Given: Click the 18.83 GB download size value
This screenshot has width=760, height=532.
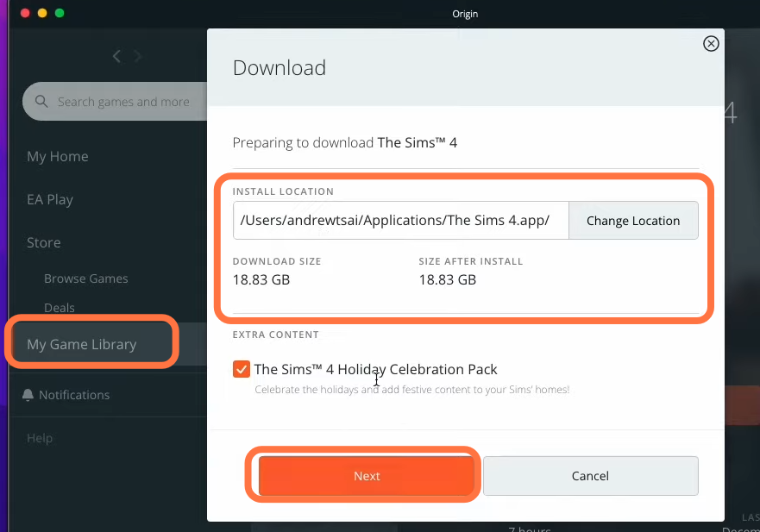Looking at the screenshot, I should tap(261, 279).
